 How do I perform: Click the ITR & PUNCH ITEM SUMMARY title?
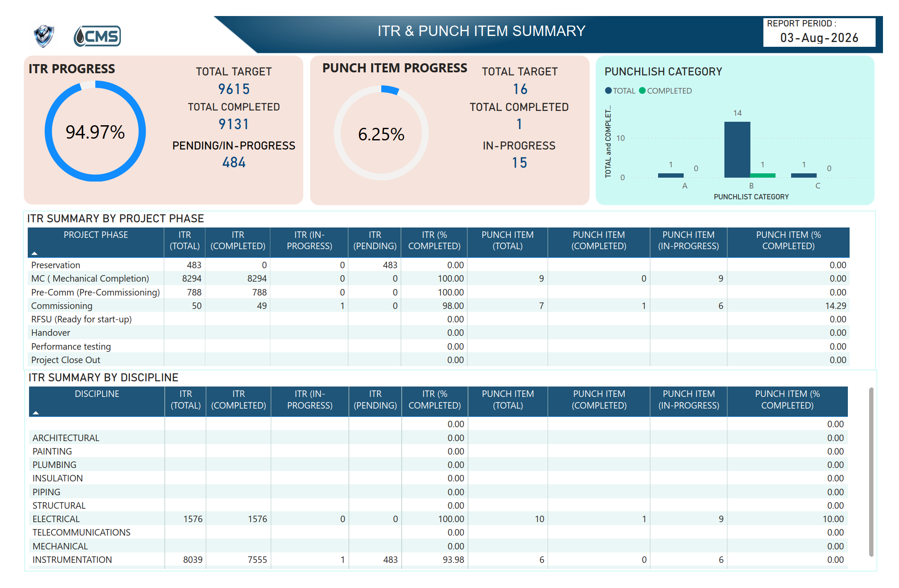tap(481, 31)
